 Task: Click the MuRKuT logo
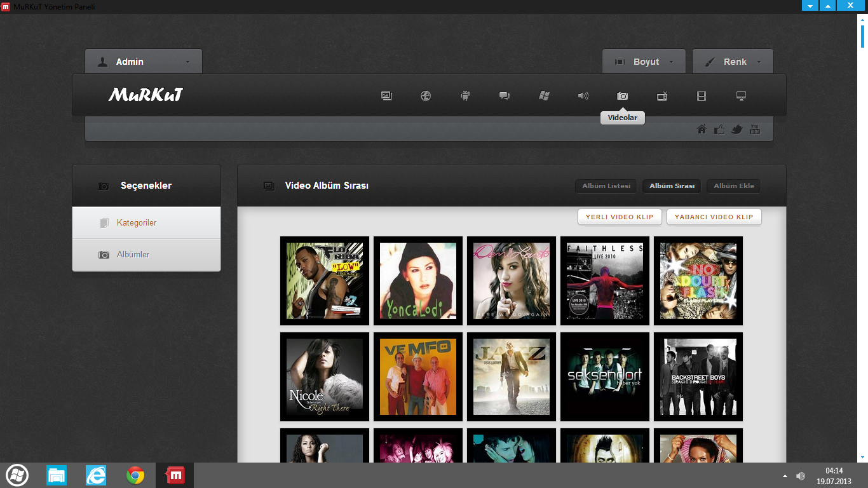coord(146,95)
